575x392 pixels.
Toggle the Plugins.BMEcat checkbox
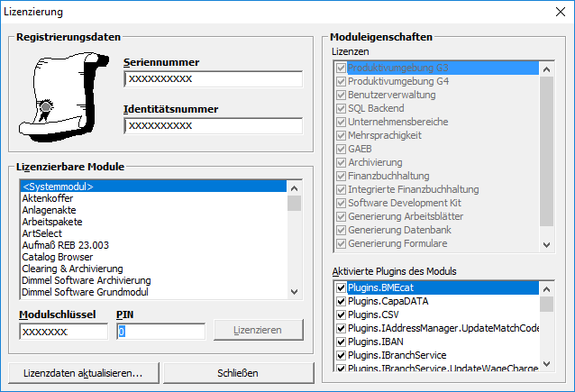(341, 288)
